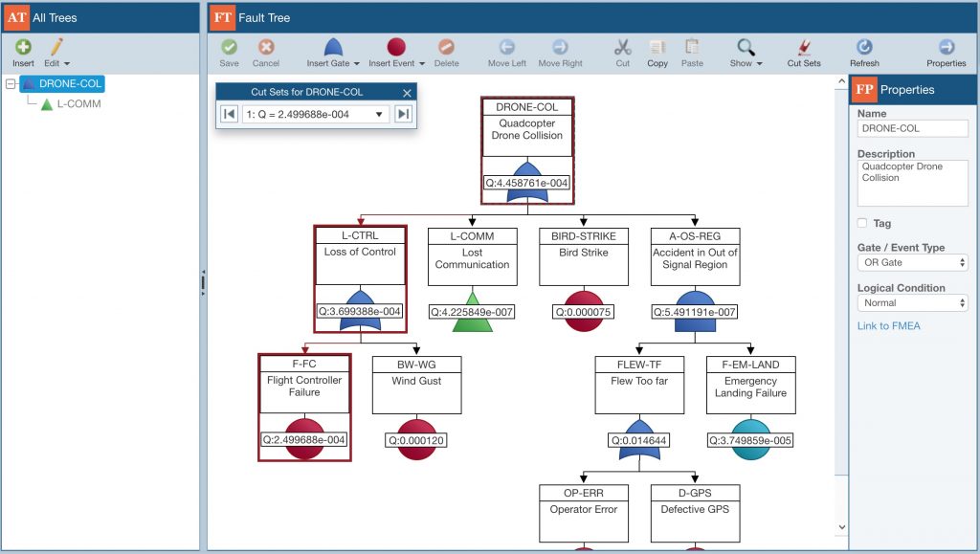Click the F-EM-LAND teal event circle
The width and height of the screenshot is (980, 554).
click(x=750, y=440)
